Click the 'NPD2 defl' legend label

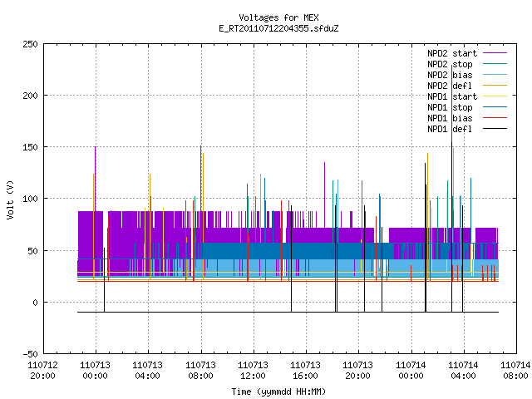pyautogui.click(x=450, y=86)
